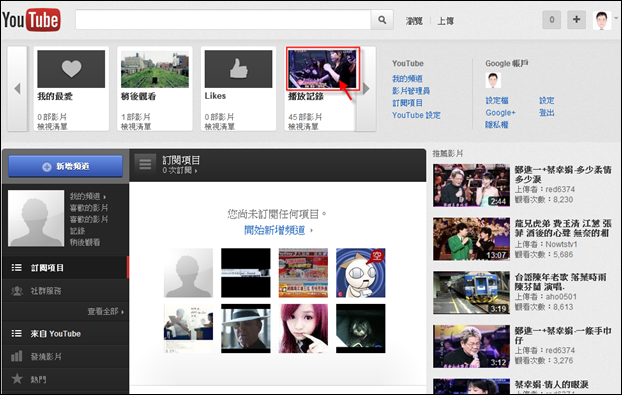This screenshot has width=622, height=395.
Task: Click 檢視清單 under 稍後觀看
Action: click(136, 127)
